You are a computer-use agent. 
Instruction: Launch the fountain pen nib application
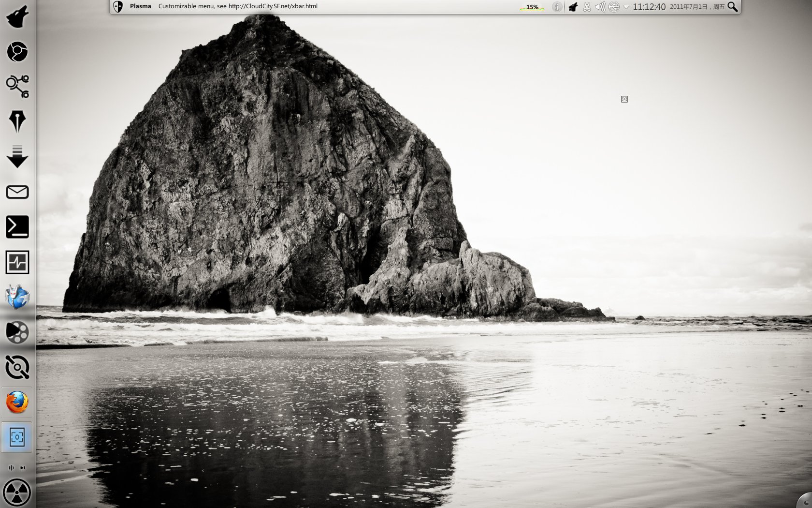pyautogui.click(x=17, y=121)
